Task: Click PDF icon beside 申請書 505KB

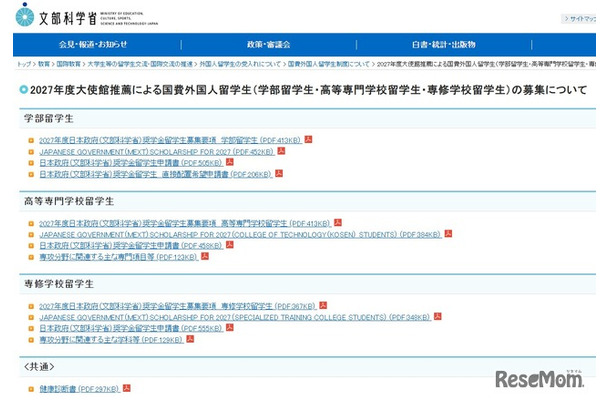Action: (x=230, y=162)
